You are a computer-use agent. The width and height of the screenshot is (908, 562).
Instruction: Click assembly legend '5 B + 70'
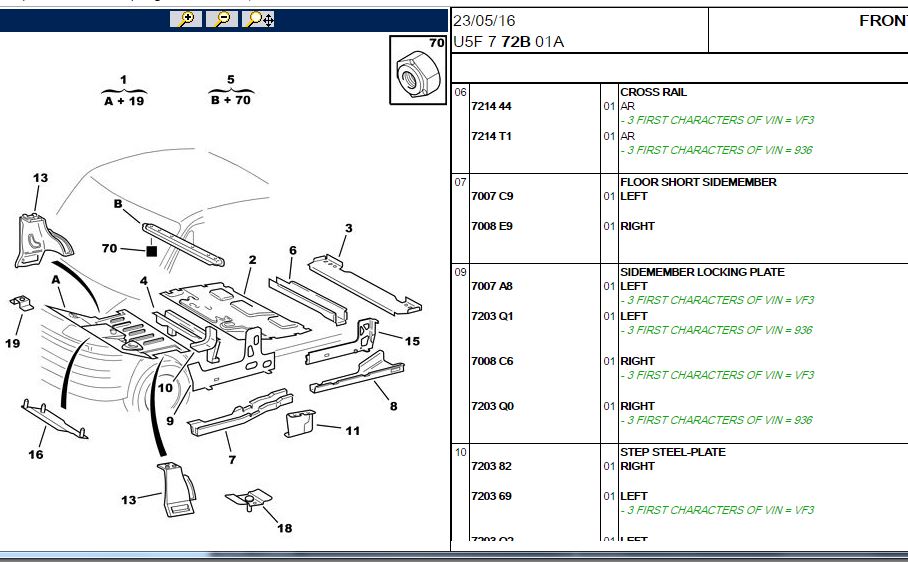click(230, 90)
